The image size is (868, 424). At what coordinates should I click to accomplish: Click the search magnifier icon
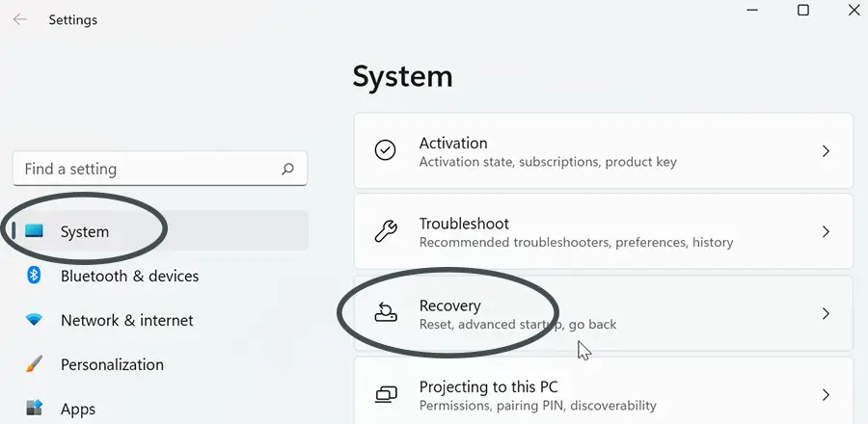pyautogui.click(x=287, y=169)
